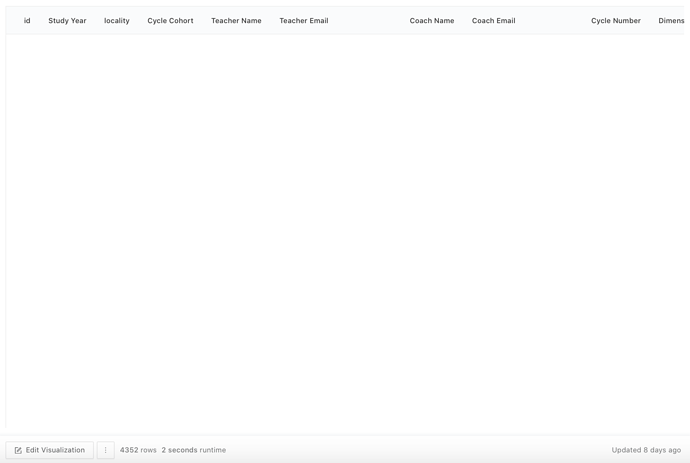
Task: Open the three-dot options menu
Action: [x=106, y=450]
